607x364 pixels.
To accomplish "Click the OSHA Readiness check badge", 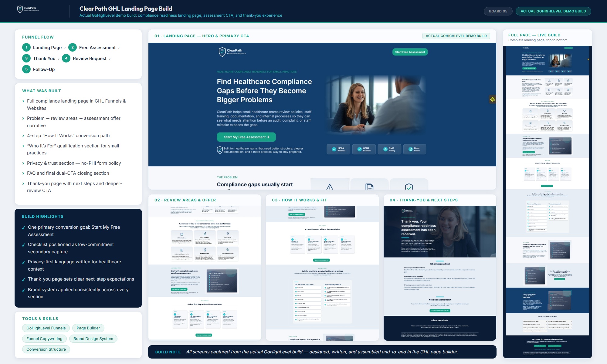I will click(364, 149).
